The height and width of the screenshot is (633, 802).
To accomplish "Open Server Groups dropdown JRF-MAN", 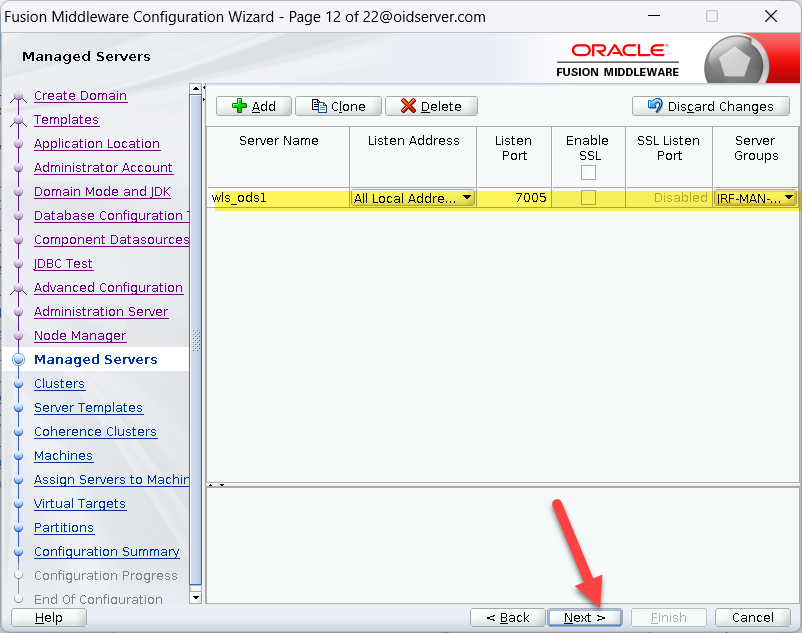I will click(x=755, y=198).
